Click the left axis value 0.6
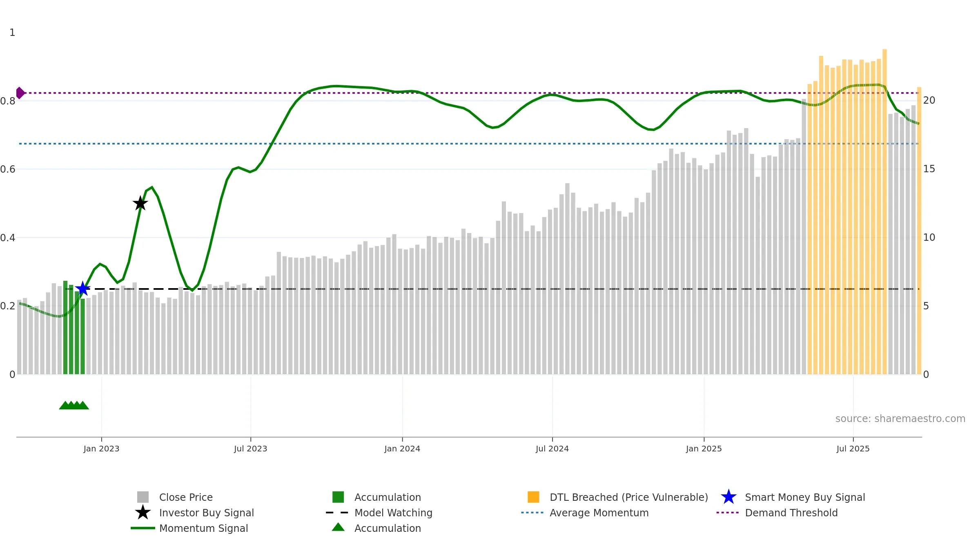This screenshot has width=980, height=551. (8, 169)
